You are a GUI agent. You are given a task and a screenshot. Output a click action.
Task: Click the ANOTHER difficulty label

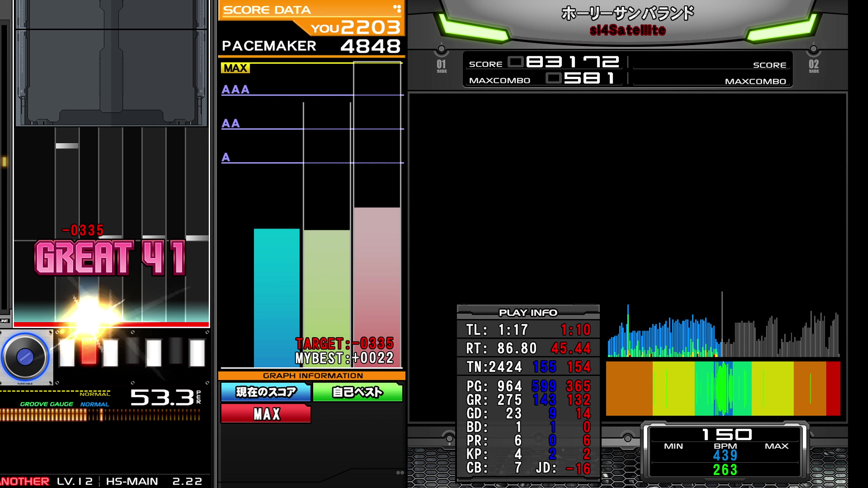coord(25,481)
